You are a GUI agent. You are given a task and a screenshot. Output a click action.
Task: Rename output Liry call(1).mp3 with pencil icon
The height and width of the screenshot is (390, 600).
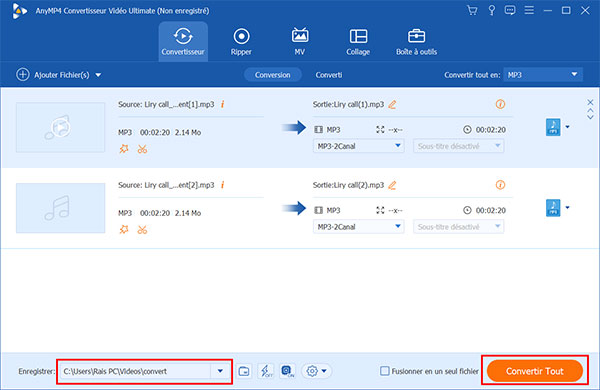tap(392, 104)
